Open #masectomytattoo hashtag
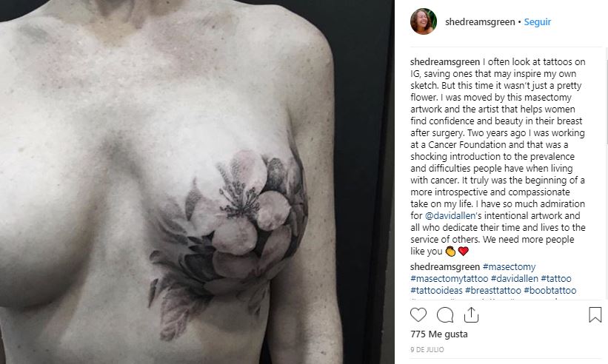This screenshot has width=608, height=364. coord(449,279)
